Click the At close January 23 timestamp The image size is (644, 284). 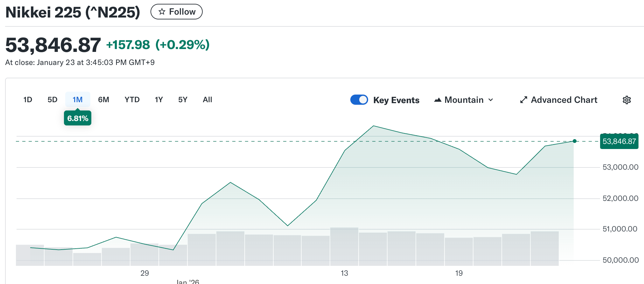(80, 62)
